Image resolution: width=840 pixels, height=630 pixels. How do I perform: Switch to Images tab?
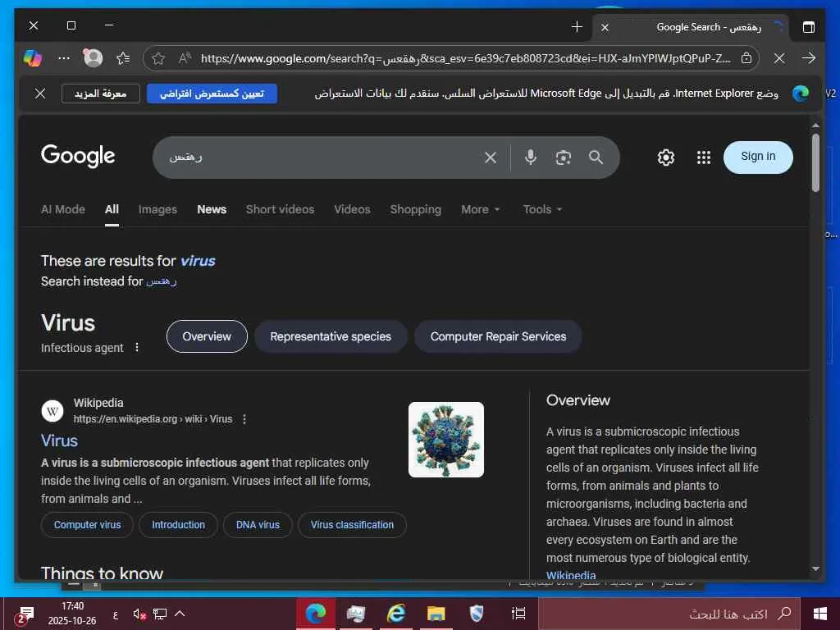(x=157, y=209)
